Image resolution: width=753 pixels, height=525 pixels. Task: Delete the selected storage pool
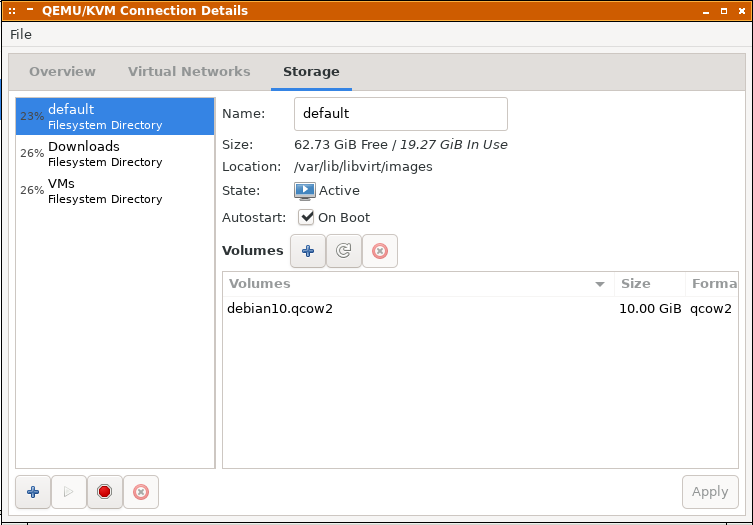(x=141, y=492)
